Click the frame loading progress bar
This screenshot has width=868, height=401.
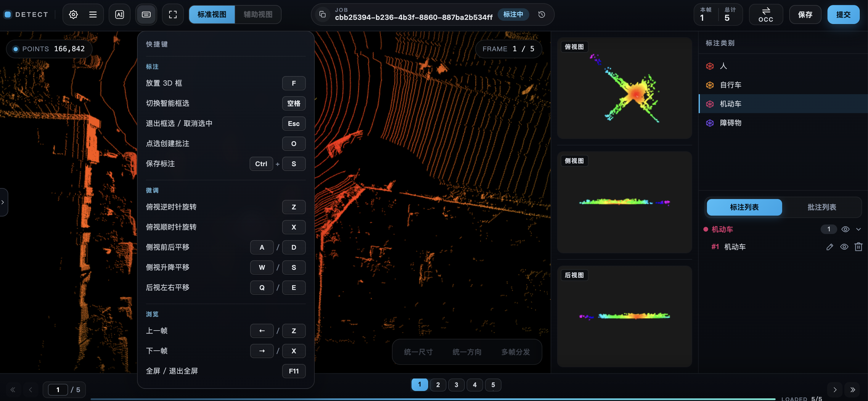433,399
